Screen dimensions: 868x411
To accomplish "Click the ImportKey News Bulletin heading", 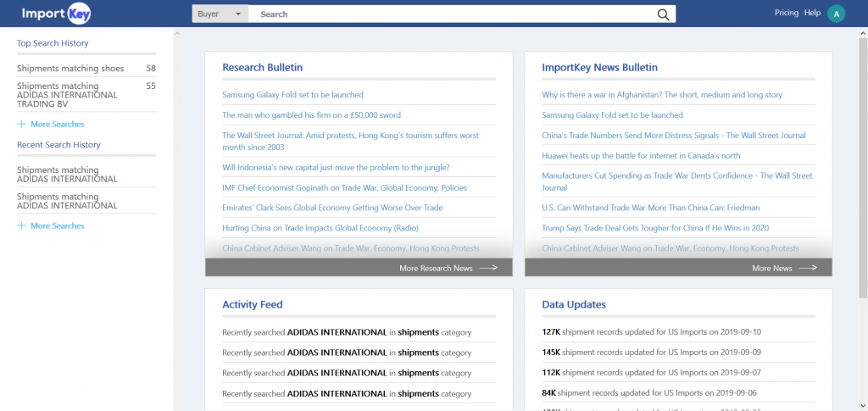I will click(x=599, y=68).
